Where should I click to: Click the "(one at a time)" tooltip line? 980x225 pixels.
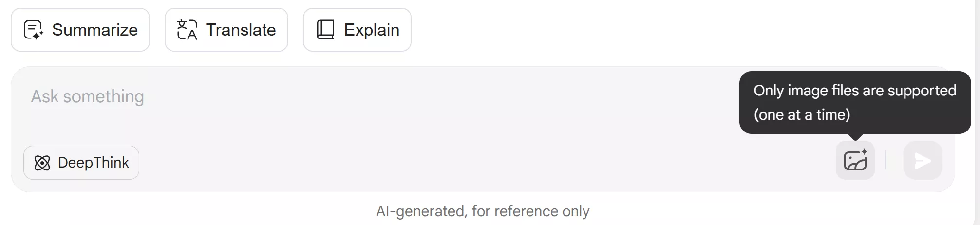802,115
